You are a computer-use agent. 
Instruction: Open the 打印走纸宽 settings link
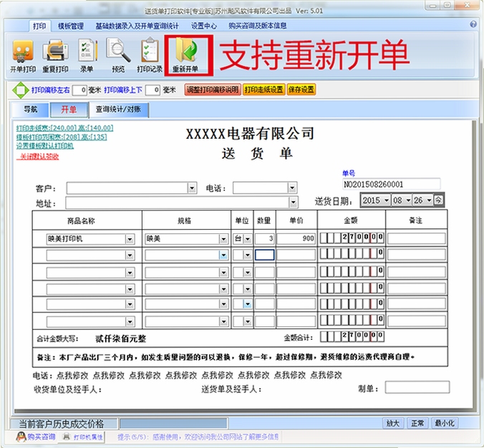(x=65, y=128)
